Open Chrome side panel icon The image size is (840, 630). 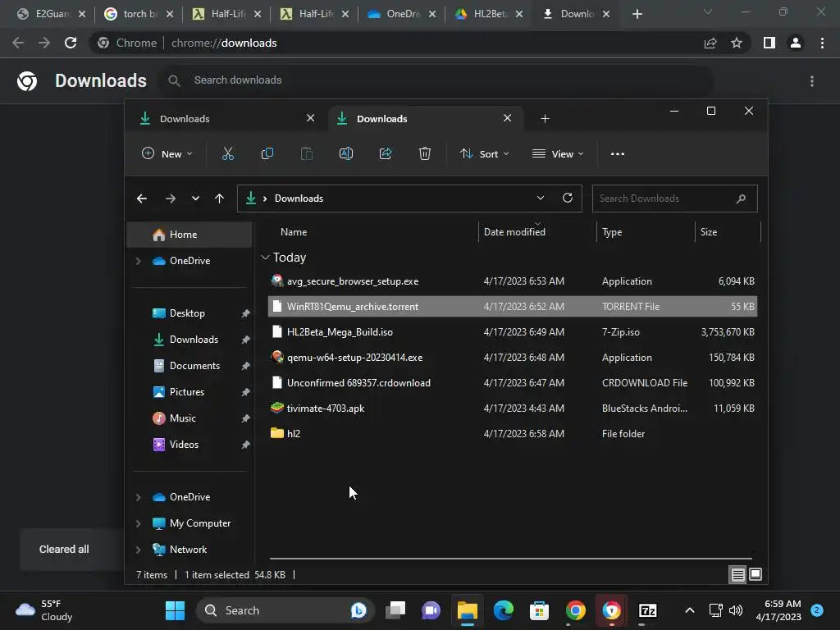click(769, 43)
